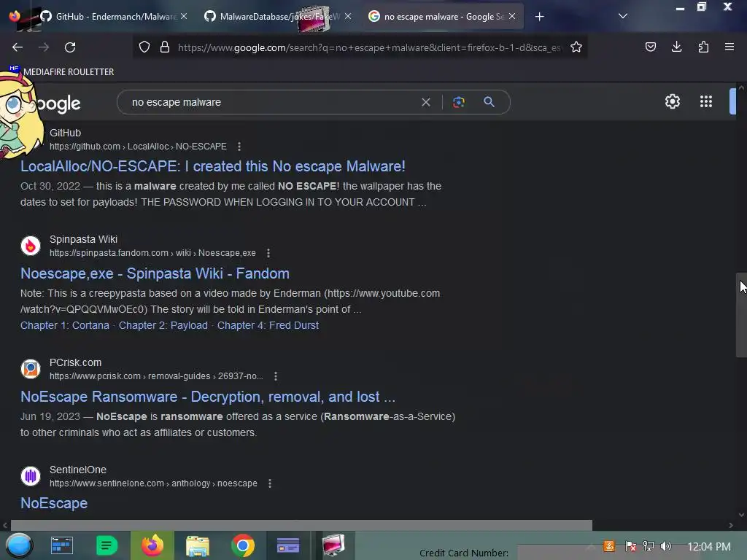Click the sentinelone.com anthology noescape URL
Image resolution: width=747 pixels, height=560 pixels.
[153, 483]
